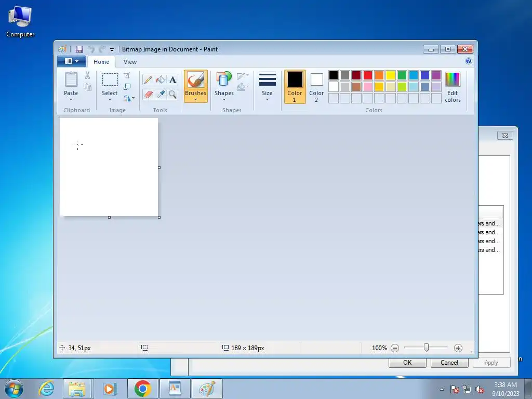Image resolution: width=532 pixels, height=399 pixels.
Task: Show hidden system tray icons
Action: click(442, 389)
